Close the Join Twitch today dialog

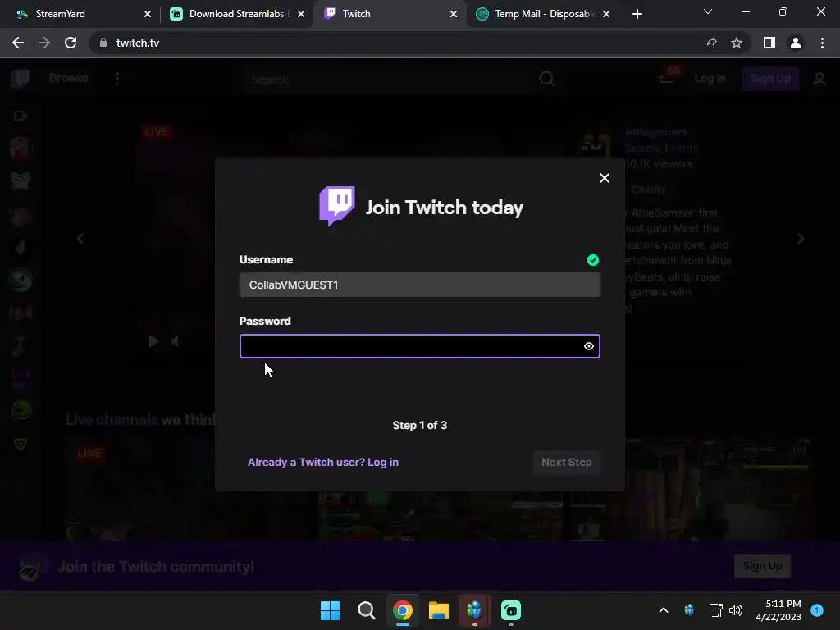[x=605, y=178]
